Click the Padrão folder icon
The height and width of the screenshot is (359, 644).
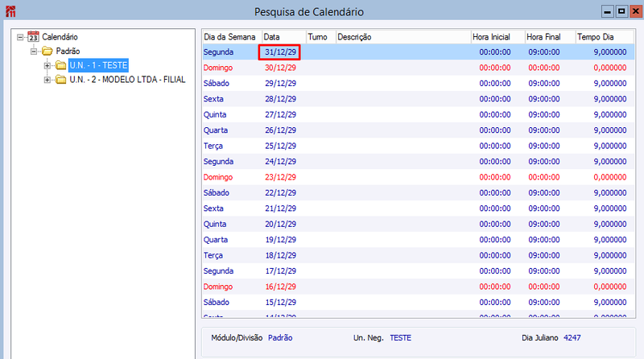point(47,51)
